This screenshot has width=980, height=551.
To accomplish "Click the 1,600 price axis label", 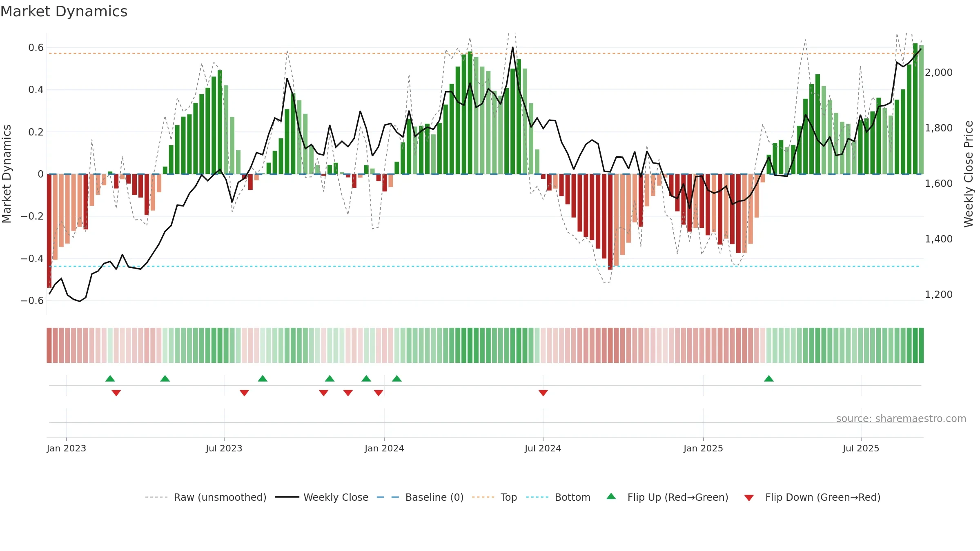I will (939, 184).
